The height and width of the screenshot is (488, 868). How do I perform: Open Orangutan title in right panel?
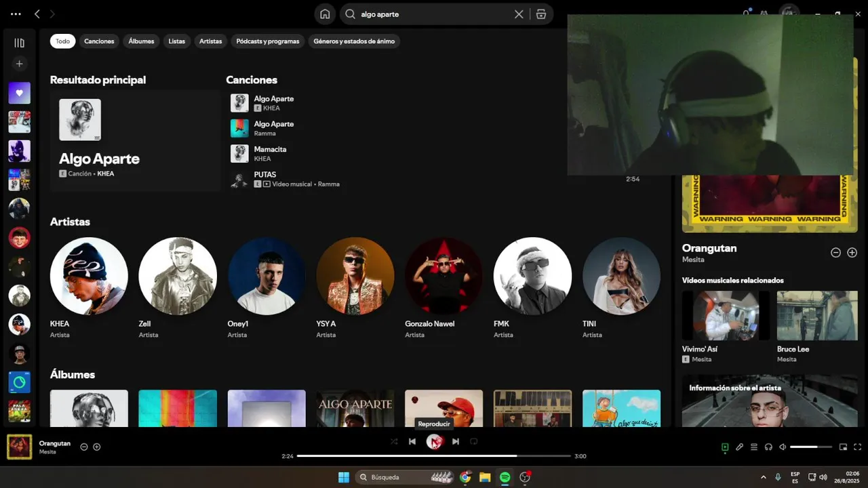point(709,248)
